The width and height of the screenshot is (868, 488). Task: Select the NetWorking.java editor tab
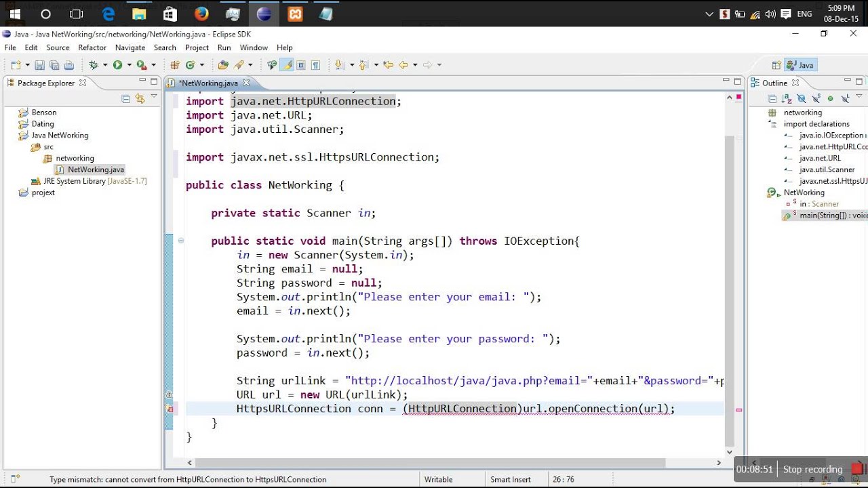click(x=208, y=83)
